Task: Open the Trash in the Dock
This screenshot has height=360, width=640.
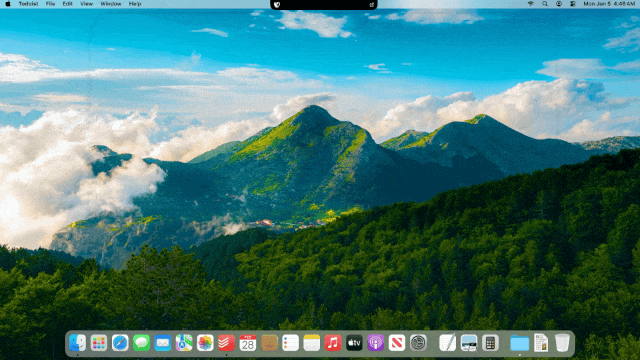Action: 562,343
